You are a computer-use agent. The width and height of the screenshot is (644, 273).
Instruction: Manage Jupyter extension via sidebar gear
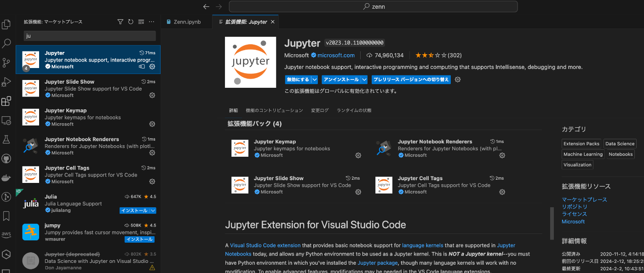tap(152, 67)
